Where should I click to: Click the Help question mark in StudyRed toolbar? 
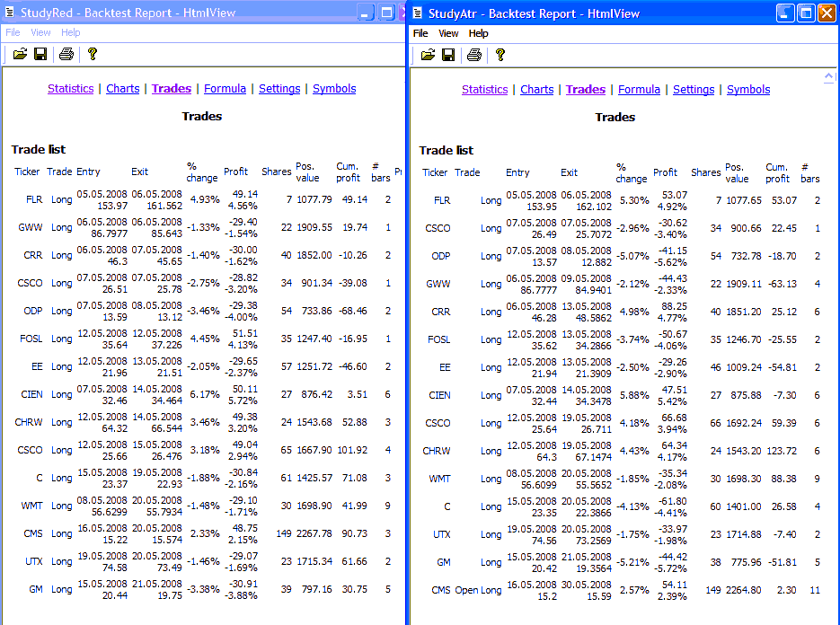click(92, 54)
